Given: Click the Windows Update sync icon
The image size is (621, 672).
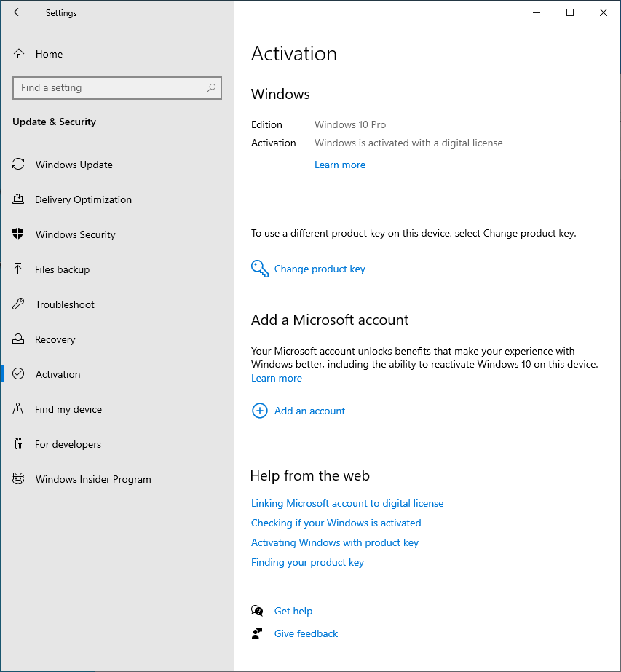Looking at the screenshot, I should (18, 164).
